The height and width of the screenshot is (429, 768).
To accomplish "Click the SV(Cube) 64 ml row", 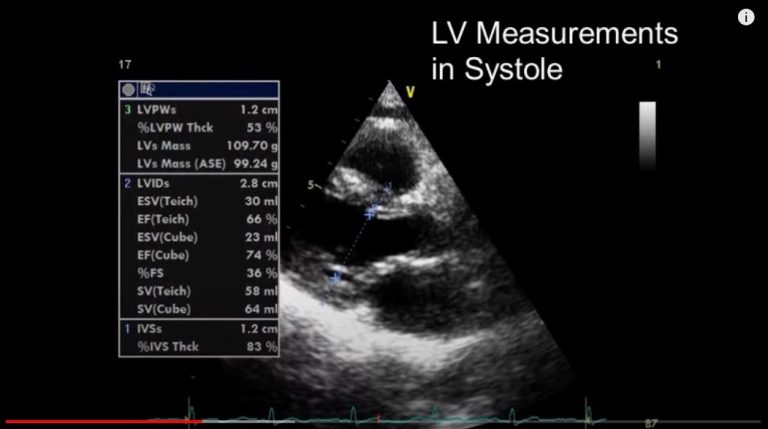I will coord(199,309).
